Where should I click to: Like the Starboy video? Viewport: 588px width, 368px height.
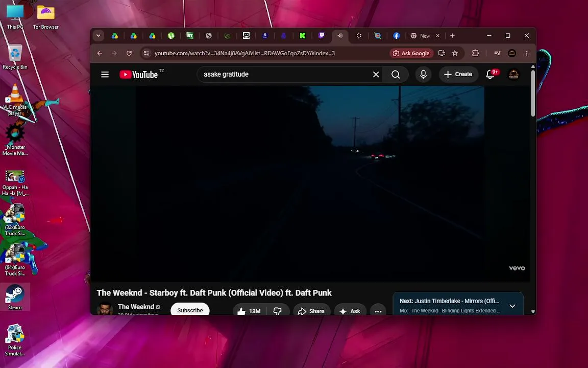coord(249,311)
